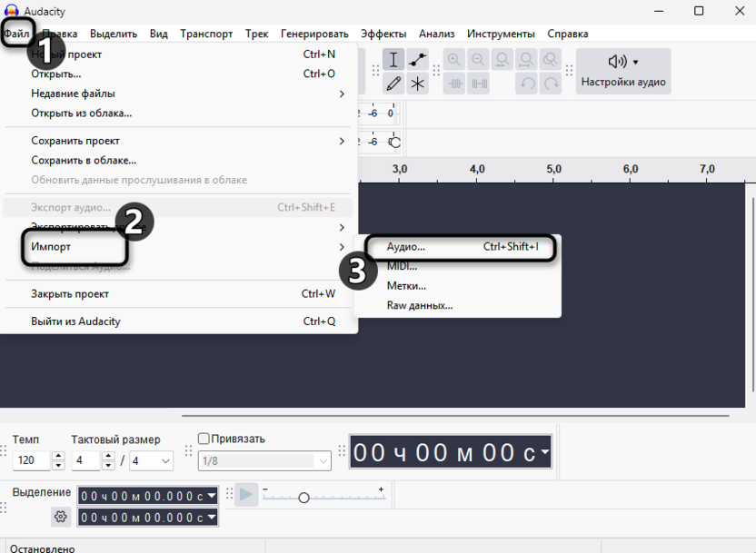
Task: Open the Файл menu
Action: coord(17,34)
